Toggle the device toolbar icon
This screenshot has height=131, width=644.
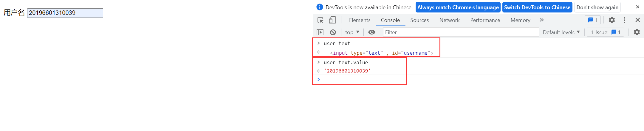[332, 20]
